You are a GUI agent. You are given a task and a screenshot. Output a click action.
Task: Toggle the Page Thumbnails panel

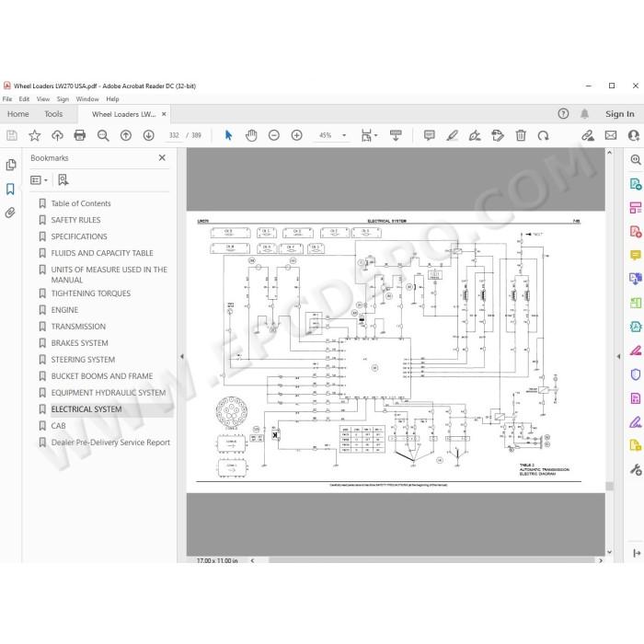click(x=11, y=165)
